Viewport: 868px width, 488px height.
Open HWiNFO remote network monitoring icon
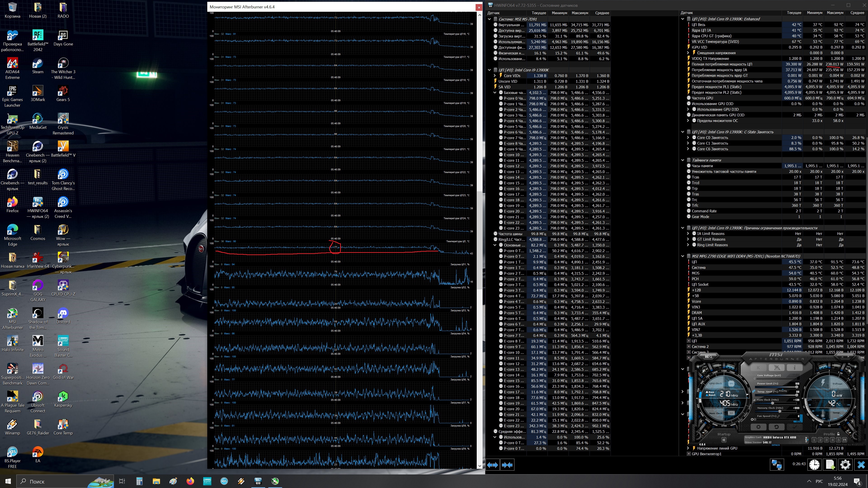[777, 465]
